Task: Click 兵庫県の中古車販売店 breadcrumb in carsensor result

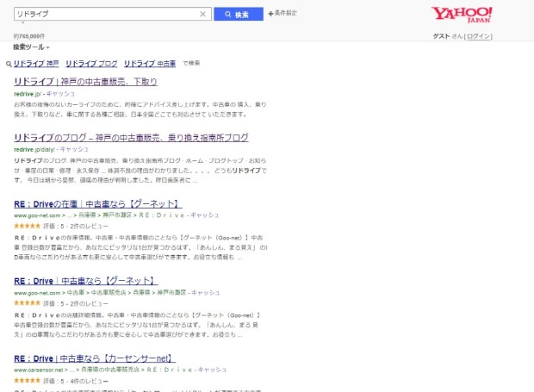Action: click(x=110, y=370)
